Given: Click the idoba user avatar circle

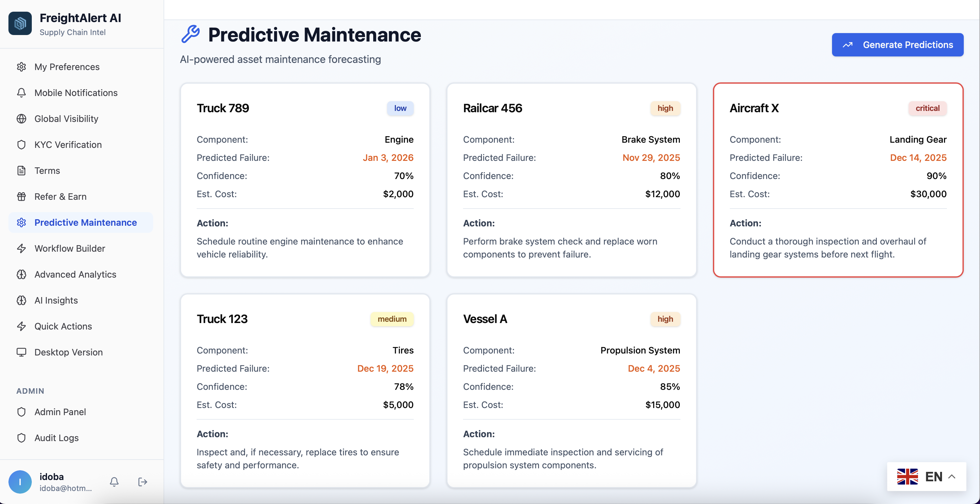Looking at the screenshot, I should click(x=20, y=482).
